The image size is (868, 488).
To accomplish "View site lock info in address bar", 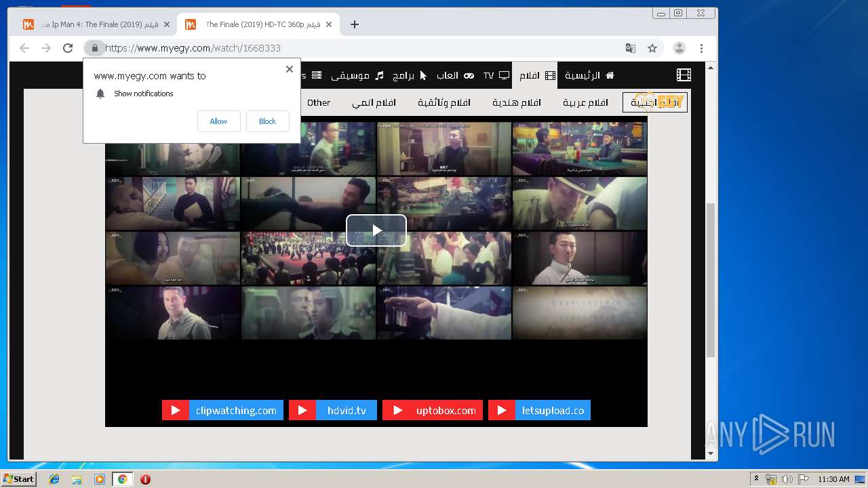I will click(x=95, y=48).
